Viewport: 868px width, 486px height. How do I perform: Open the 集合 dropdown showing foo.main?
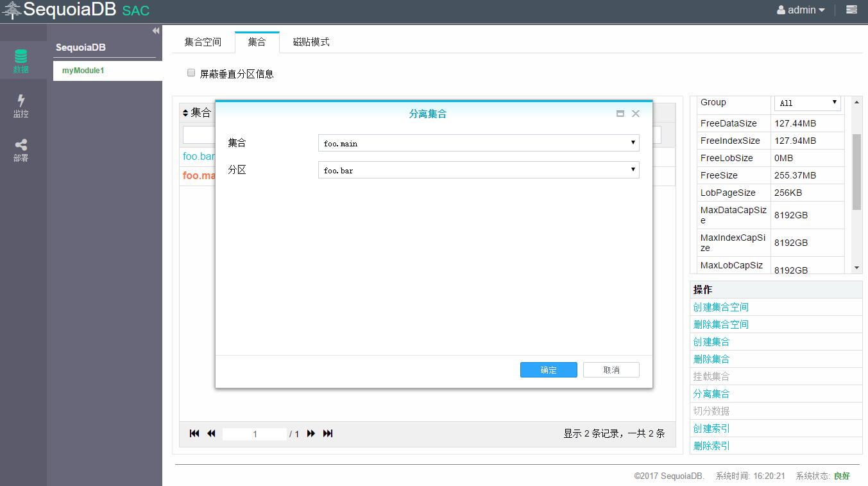[x=479, y=143]
